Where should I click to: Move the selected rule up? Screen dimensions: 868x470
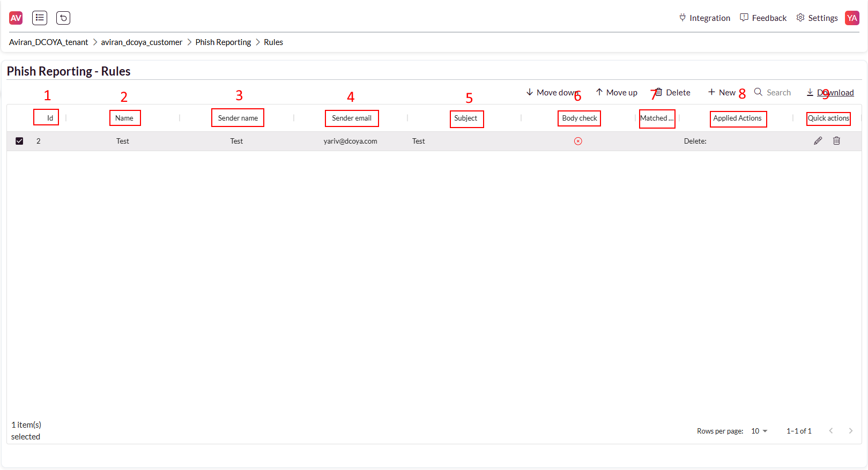click(617, 92)
